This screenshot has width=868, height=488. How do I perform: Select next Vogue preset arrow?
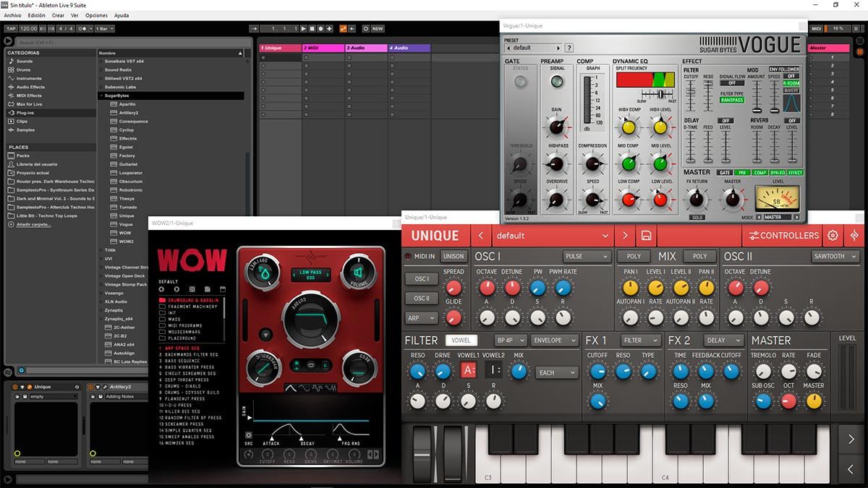[560, 48]
